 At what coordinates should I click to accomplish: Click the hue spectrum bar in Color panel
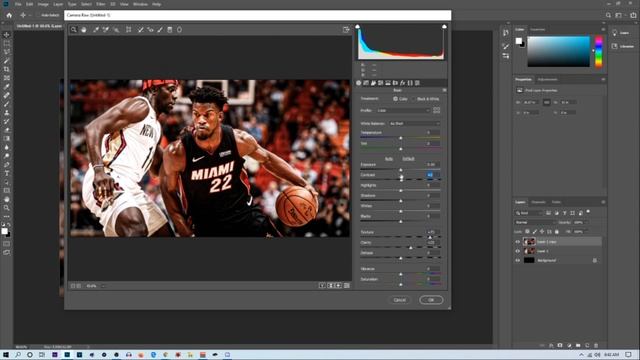coord(598,52)
